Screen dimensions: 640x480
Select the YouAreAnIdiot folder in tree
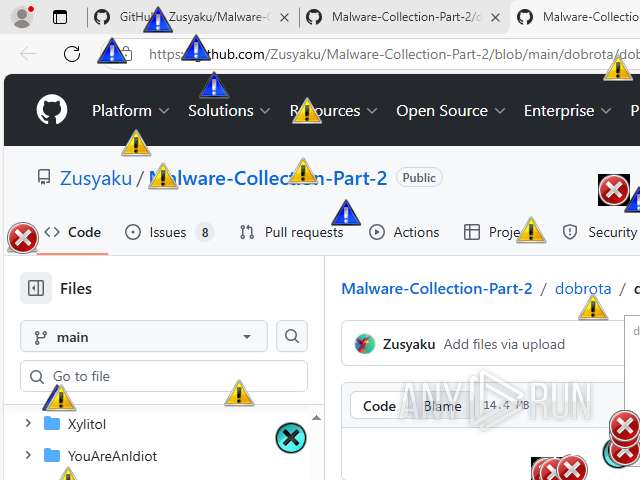pos(100,456)
